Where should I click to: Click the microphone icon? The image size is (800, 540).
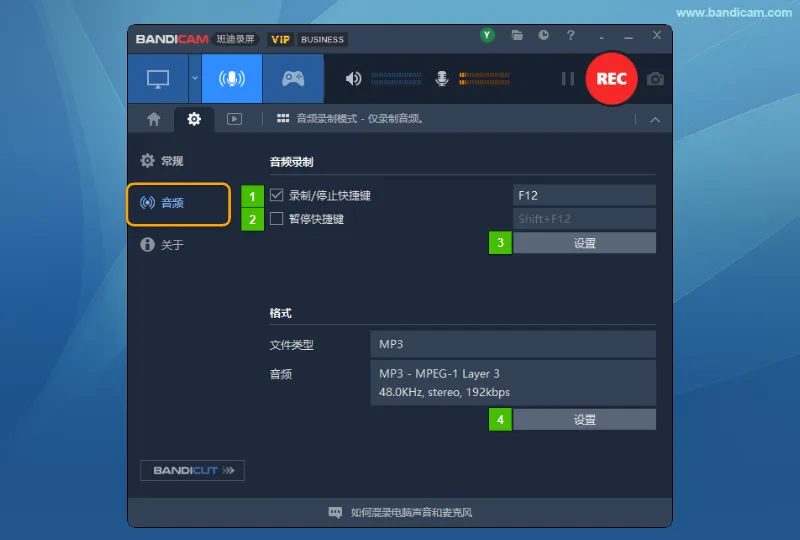click(x=442, y=79)
